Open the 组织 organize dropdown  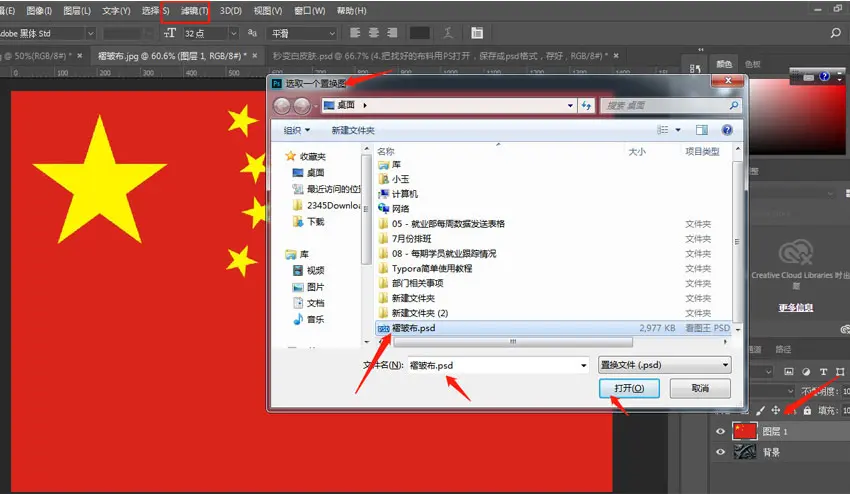(x=297, y=130)
